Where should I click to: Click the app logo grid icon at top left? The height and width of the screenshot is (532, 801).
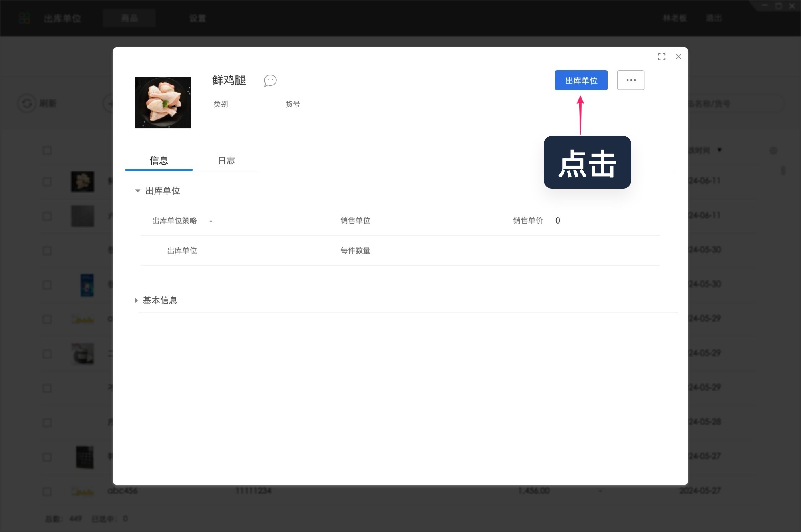pos(24,18)
